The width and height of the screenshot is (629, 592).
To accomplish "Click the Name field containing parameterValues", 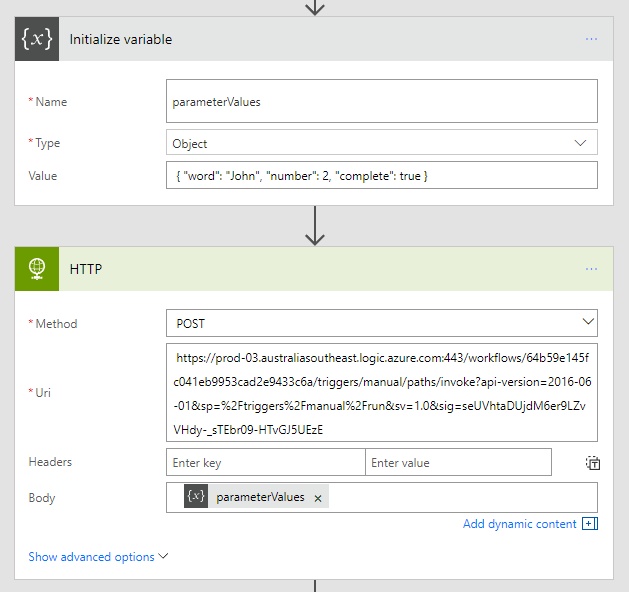I will 381,101.
